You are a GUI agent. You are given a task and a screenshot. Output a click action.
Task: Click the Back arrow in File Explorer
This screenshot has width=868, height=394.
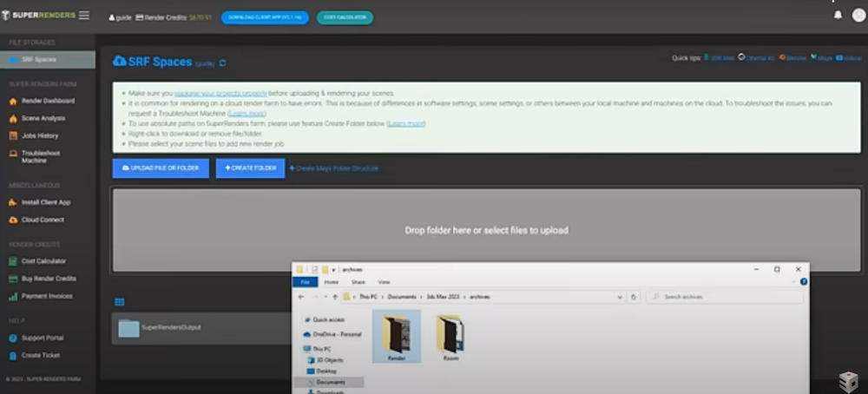point(301,297)
